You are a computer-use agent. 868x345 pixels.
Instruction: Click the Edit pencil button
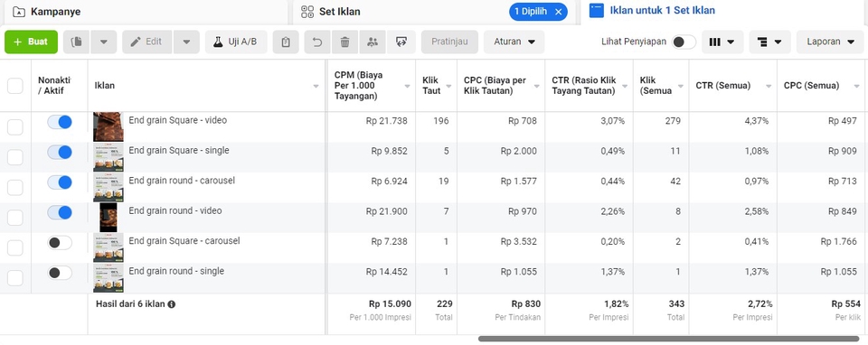pos(147,42)
